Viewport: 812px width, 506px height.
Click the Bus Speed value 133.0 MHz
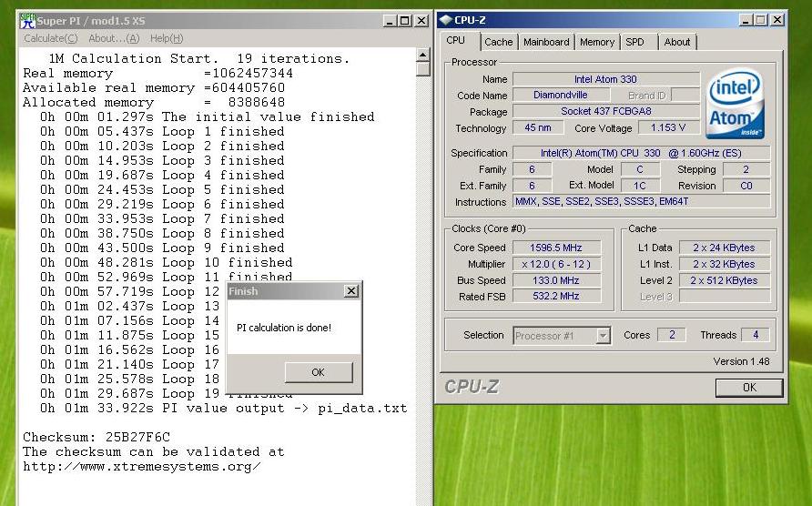click(x=556, y=280)
